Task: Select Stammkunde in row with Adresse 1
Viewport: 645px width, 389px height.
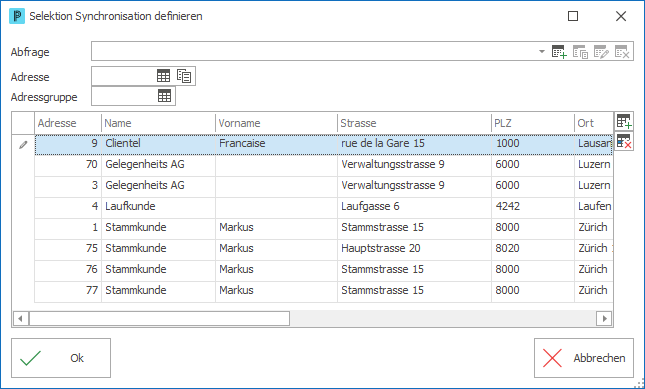Action: [x=158, y=227]
